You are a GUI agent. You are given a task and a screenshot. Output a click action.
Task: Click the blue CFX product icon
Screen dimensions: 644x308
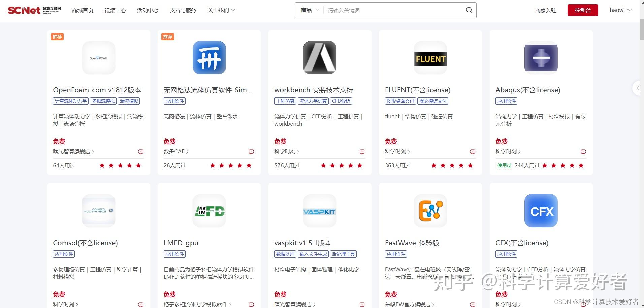coord(541,211)
